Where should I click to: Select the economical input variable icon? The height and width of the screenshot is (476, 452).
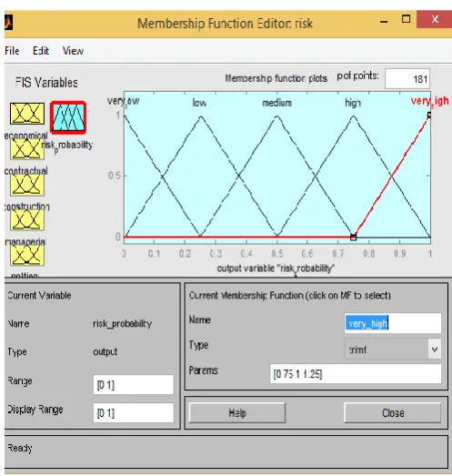27,114
